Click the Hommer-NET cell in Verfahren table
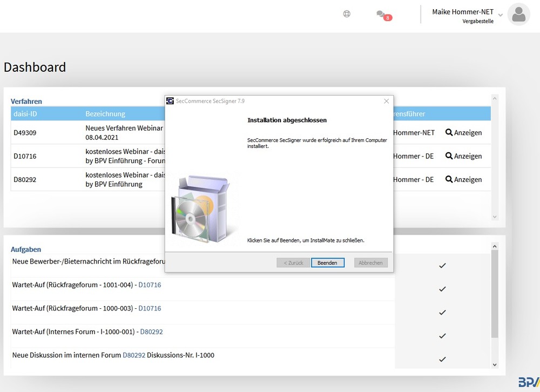 (x=414, y=133)
